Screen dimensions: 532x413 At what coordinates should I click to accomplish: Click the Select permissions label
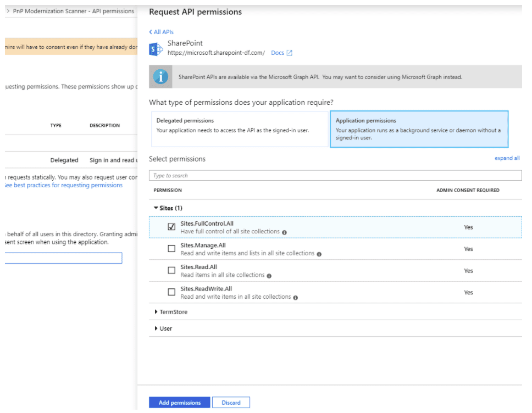pos(177,159)
